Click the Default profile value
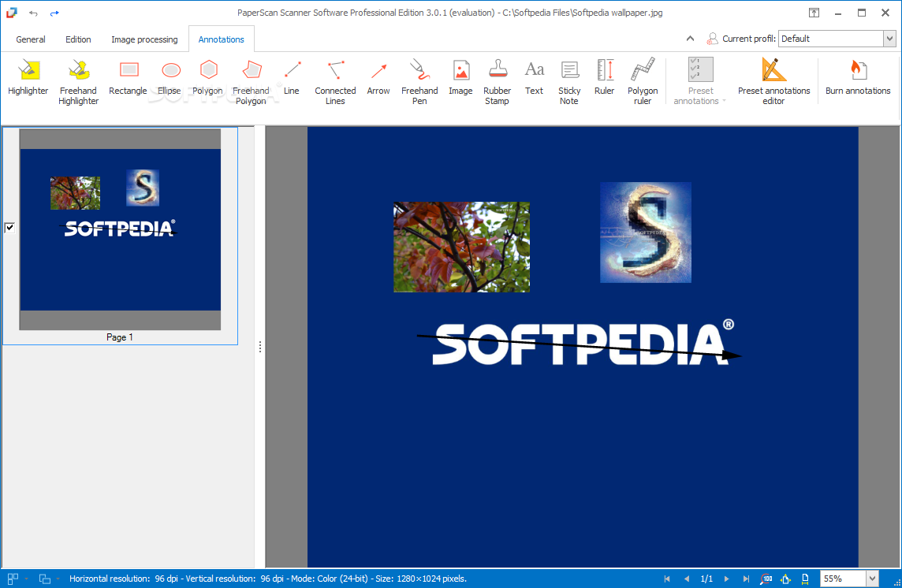This screenshot has width=902, height=588. (831, 39)
